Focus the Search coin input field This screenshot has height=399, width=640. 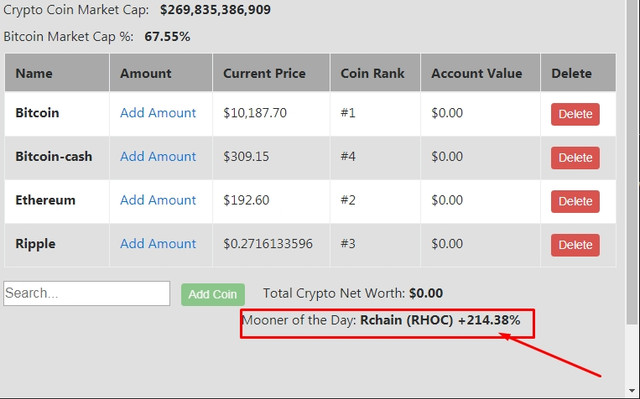pyautogui.click(x=87, y=293)
